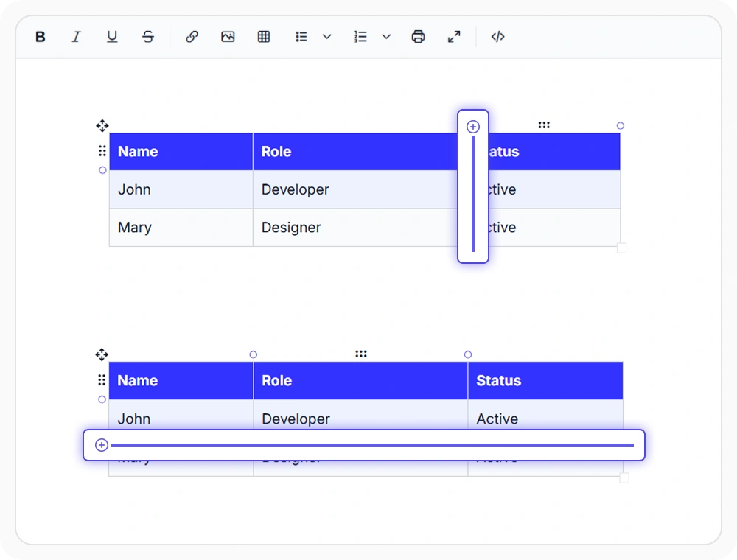Screen dimensions: 737x560
Task: Select Name header in bottom table
Action: 181,380
